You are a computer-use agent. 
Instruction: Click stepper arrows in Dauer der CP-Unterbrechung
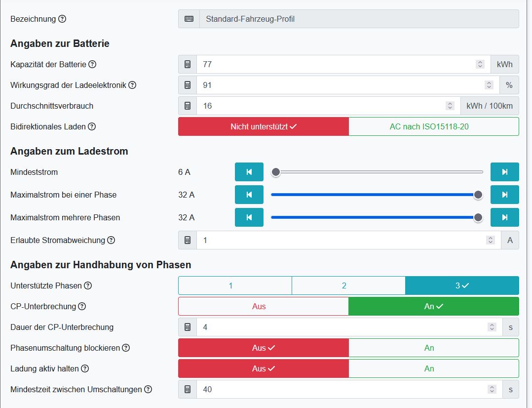coord(492,327)
